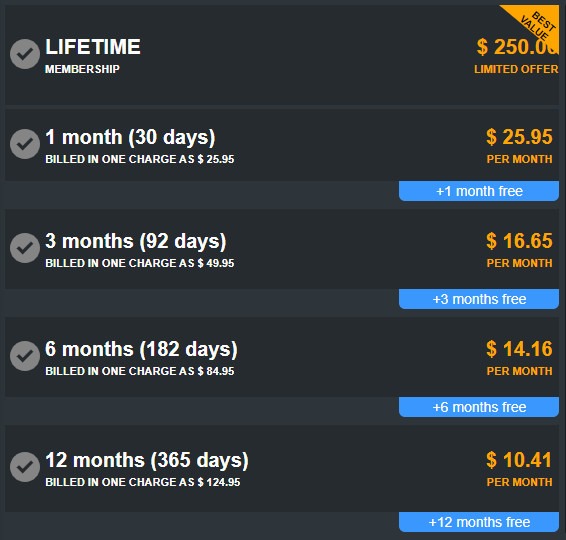Click the 6 months (182 days) title
This screenshot has width=566, height=540.
(x=142, y=349)
